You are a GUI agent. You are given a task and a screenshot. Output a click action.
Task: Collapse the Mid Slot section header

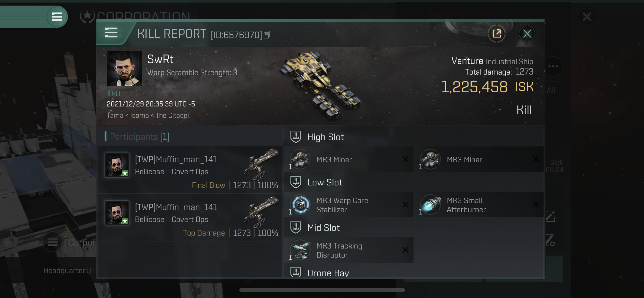click(414, 227)
